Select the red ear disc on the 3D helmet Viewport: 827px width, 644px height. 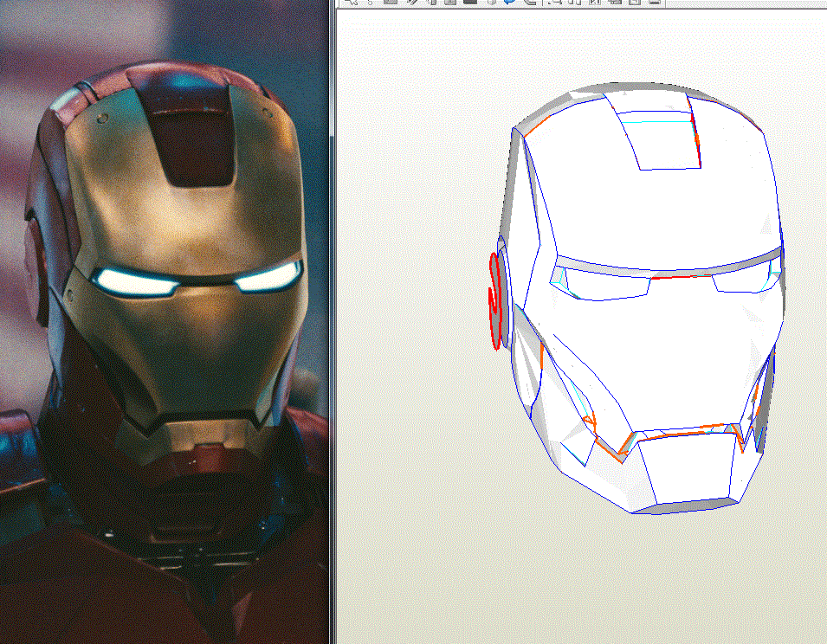494,301
